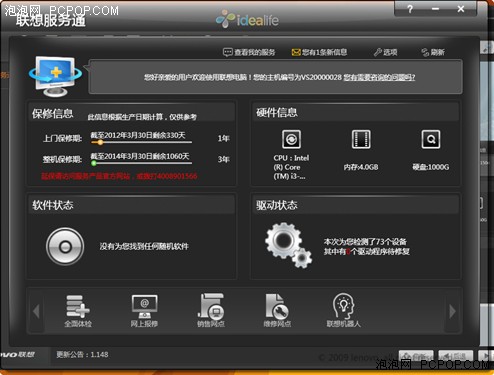Click the 更新公告: 1.148 text
The width and height of the screenshot is (494, 375).
(82, 355)
